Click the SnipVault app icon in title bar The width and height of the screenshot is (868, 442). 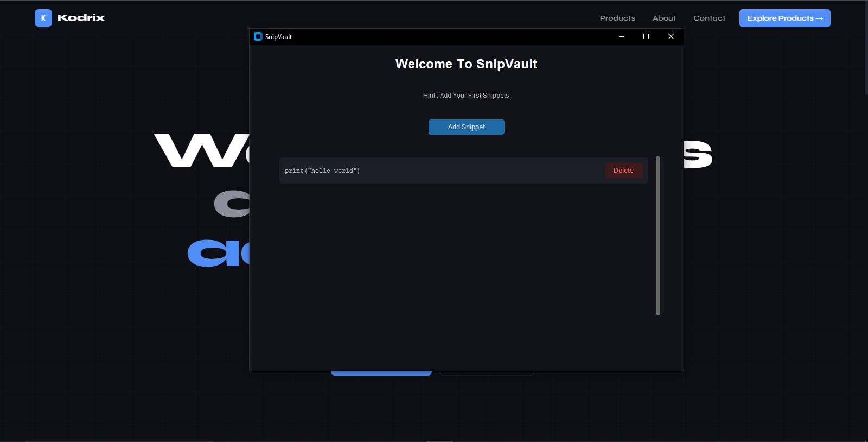[258, 36]
